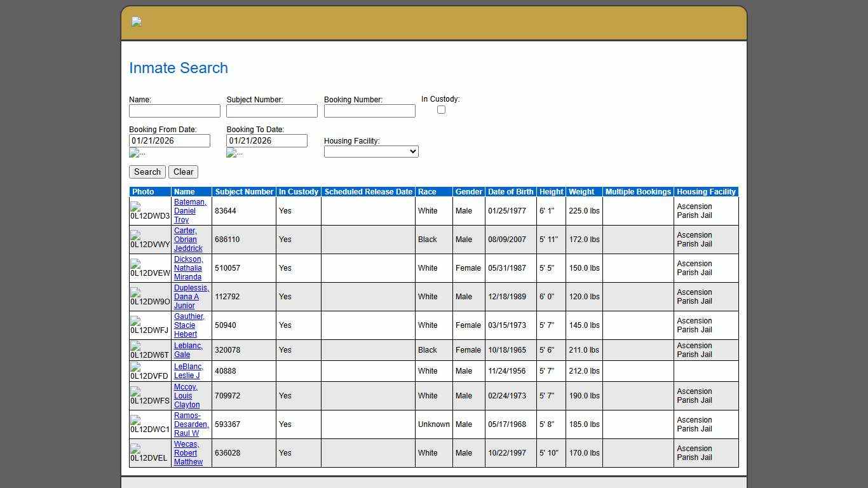Open Leblanc, Gale's record
The width and height of the screenshot is (868, 488).
pos(188,350)
